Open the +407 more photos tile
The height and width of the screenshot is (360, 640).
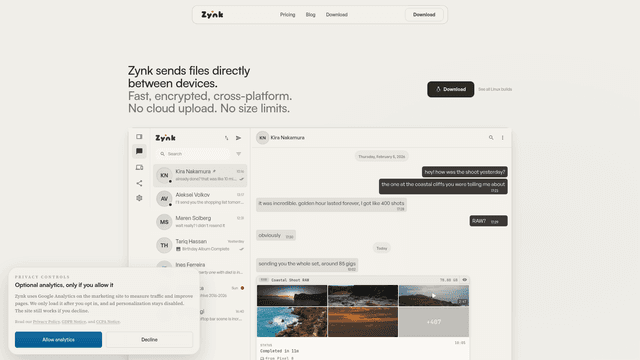click(x=434, y=322)
